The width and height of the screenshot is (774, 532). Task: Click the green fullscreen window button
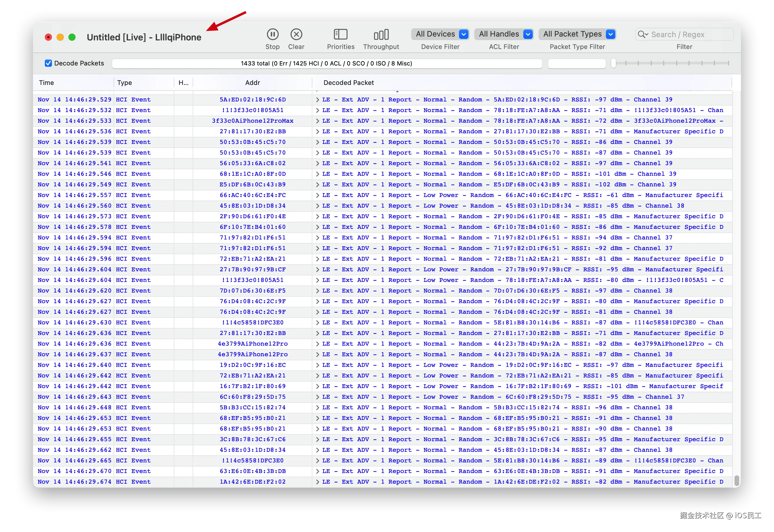pyautogui.click(x=72, y=37)
